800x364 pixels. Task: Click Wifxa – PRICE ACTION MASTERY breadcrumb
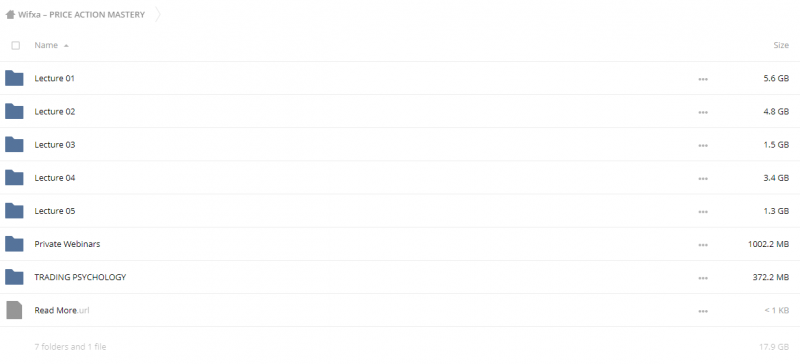pos(82,14)
